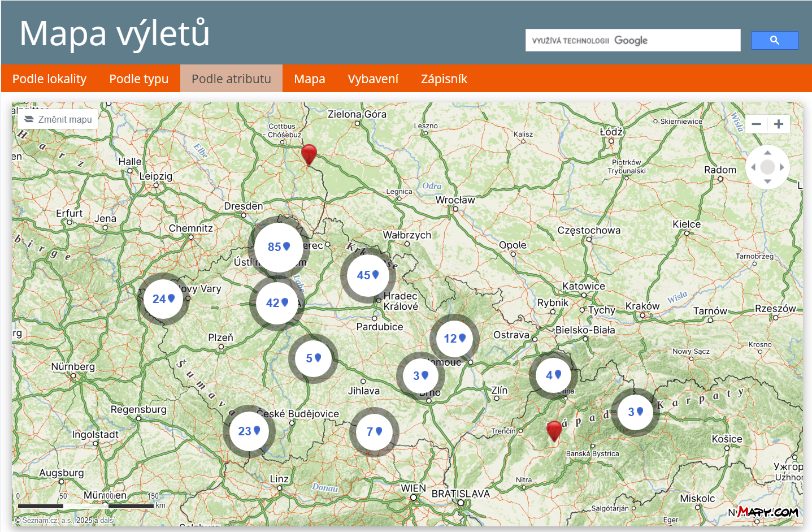
Task: Open the cluster marker with 23 trips
Action: coord(249,431)
